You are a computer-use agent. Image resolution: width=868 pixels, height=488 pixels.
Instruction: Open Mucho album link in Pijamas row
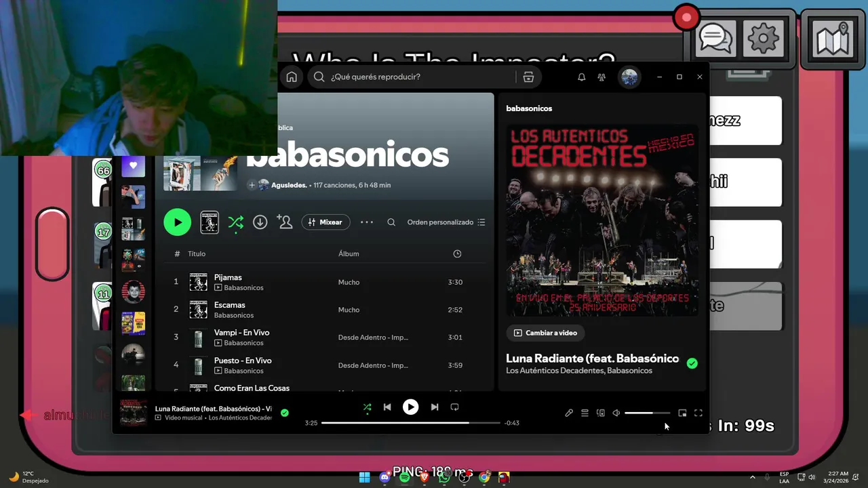[349, 282]
